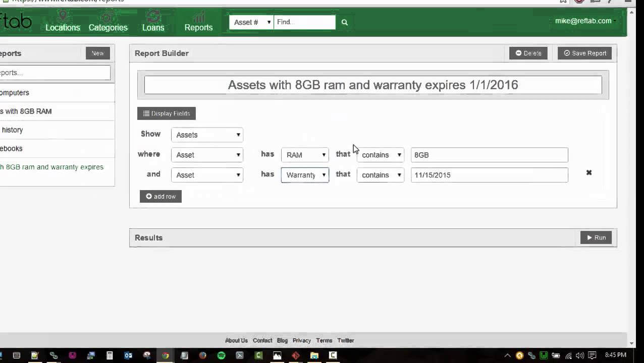Click the reports filter search box in sidebar

(x=55, y=73)
